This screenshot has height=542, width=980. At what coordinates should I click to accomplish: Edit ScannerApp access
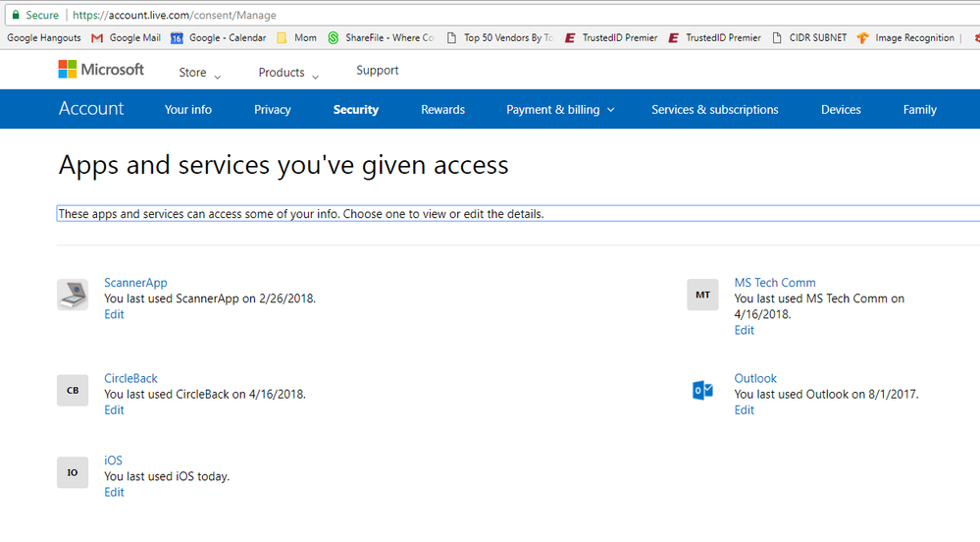coord(114,314)
